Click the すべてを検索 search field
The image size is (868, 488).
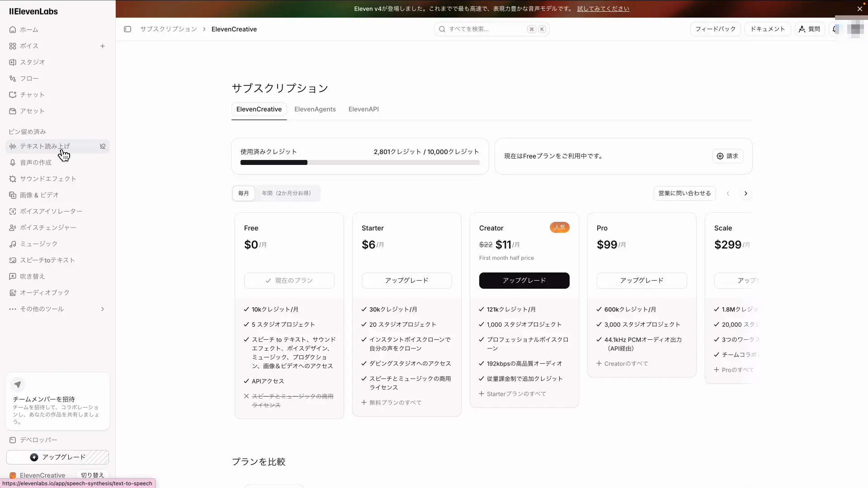tap(491, 29)
